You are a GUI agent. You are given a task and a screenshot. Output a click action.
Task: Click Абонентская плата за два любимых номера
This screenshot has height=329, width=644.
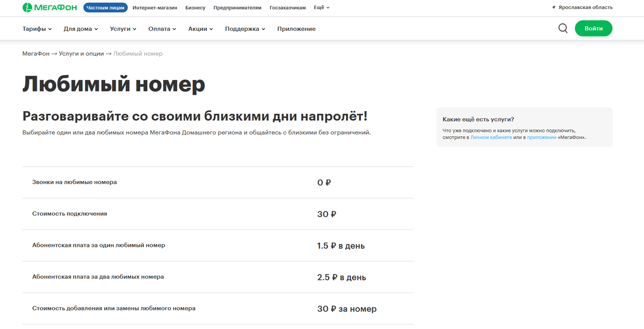(98, 277)
